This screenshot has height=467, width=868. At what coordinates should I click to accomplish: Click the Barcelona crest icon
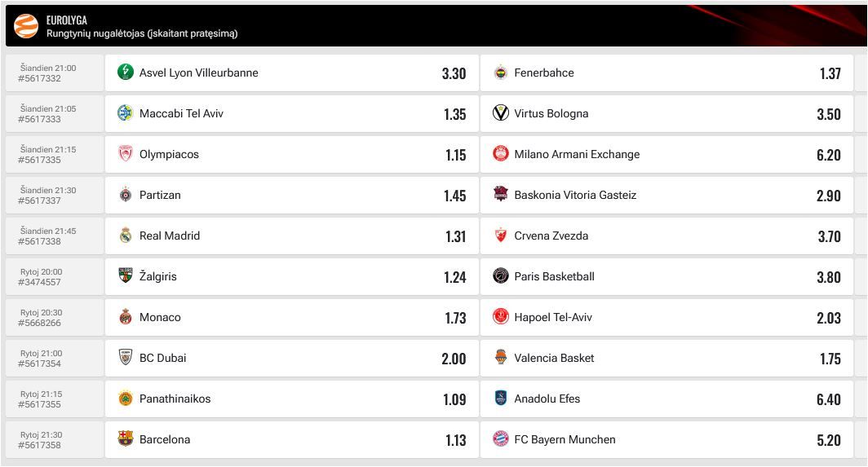click(x=125, y=439)
